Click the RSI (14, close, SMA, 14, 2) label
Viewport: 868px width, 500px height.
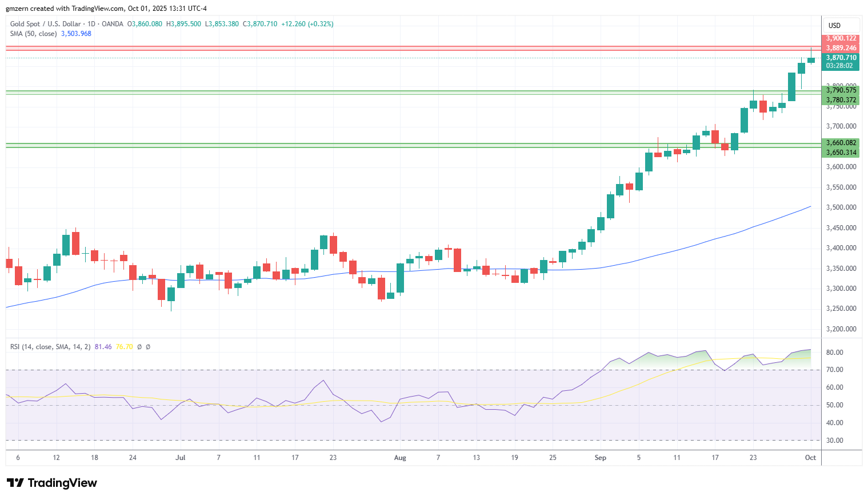(x=50, y=347)
